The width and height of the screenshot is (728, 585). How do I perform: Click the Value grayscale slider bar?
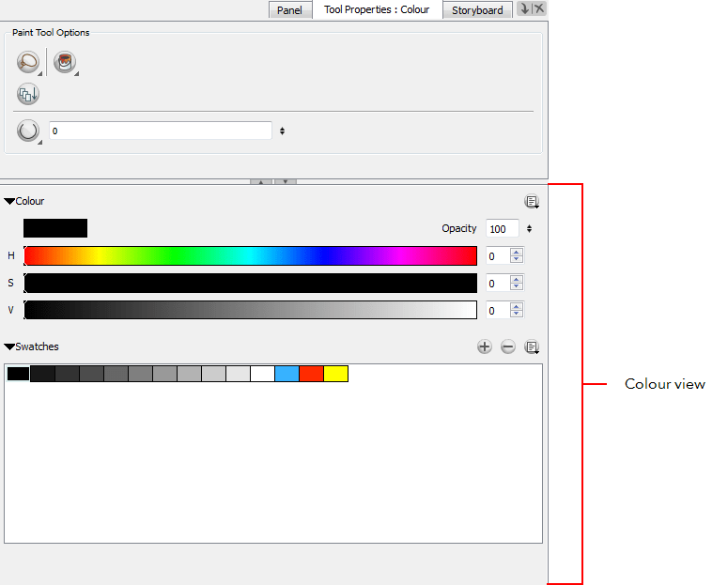click(250, 310)
